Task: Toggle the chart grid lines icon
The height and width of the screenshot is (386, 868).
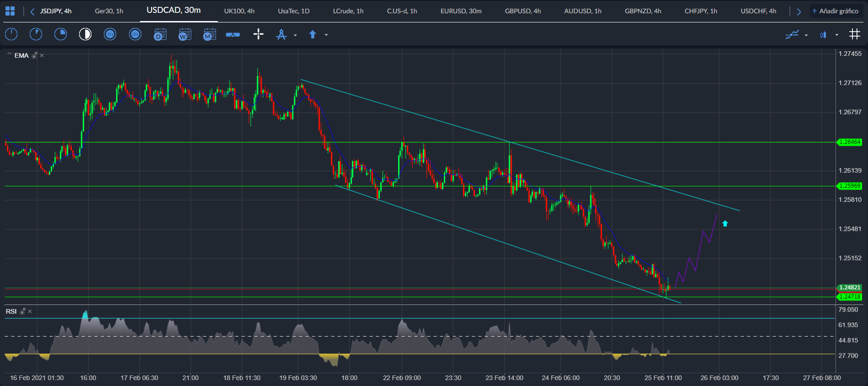Action: click(854, 34)
